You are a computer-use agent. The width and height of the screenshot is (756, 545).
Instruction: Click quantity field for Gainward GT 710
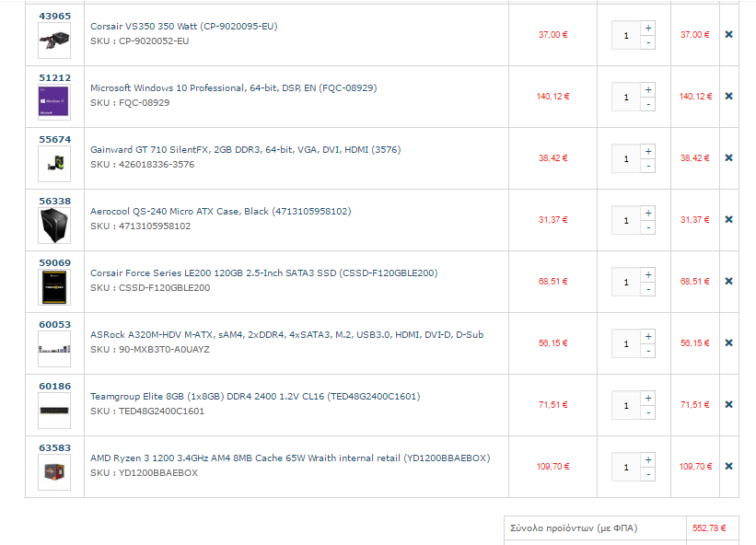pyautogui.click(x=626, y=158)
